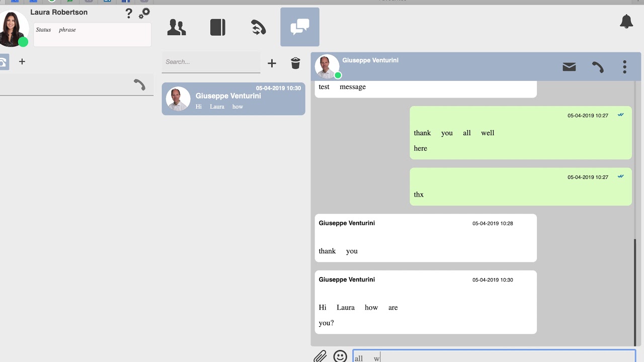Viewport: 644px width, 362px height.
Task: Select Giuseppe Venturini conversation
Action: point(233,99)
